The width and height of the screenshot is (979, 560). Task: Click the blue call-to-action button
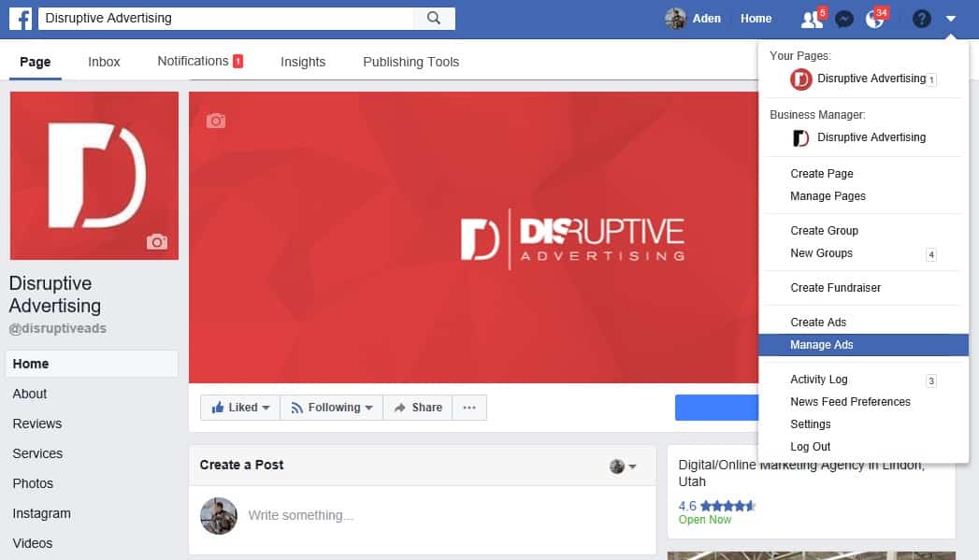tap(717, 408)
